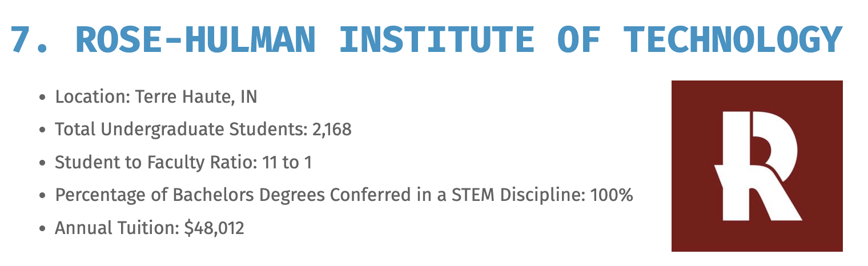Click the word TECHNOLOGY in the heading
Viewport: 868px width, 266px height.
[733, 39]
